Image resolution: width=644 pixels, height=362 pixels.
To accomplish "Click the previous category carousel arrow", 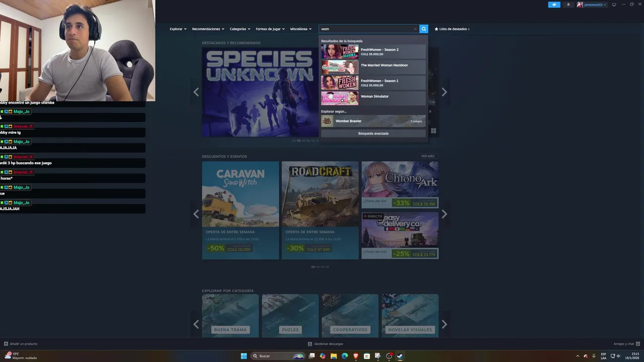I will click(196, 324).
